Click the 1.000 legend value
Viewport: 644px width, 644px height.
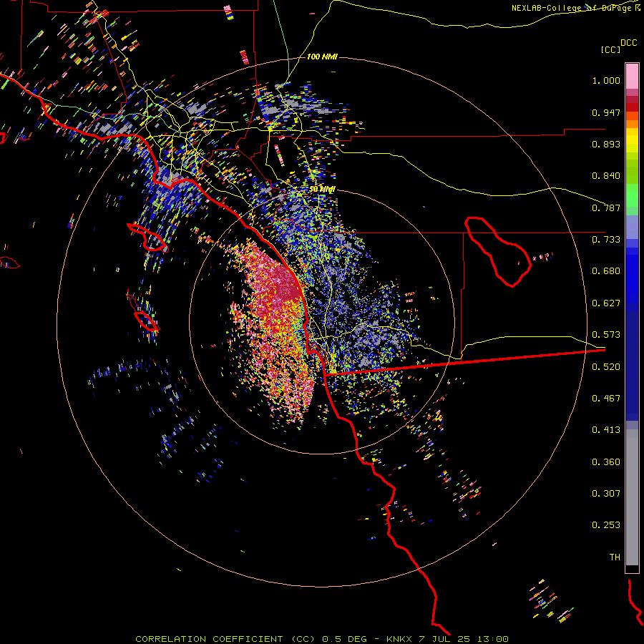coord(606,80)
